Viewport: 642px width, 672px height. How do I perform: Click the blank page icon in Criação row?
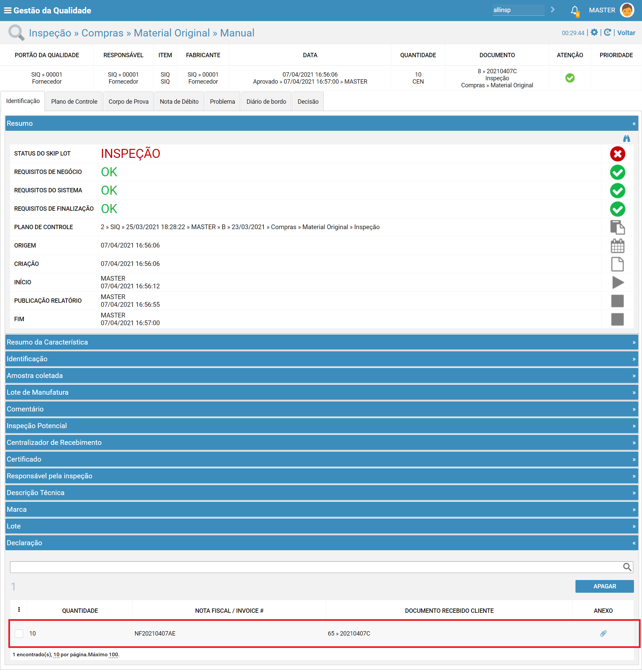(617, 264)
